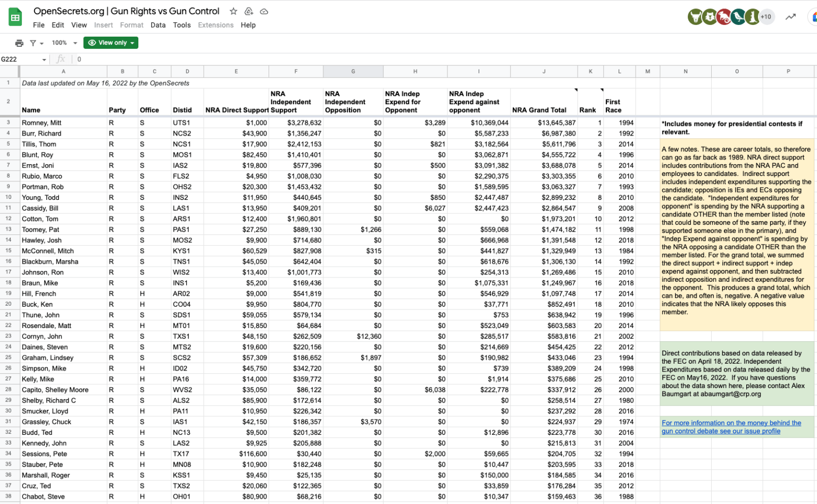Image resolution: width=817 pixels, height=504 pixels.
Task: Select the column G header
Action: pos(353,71)
